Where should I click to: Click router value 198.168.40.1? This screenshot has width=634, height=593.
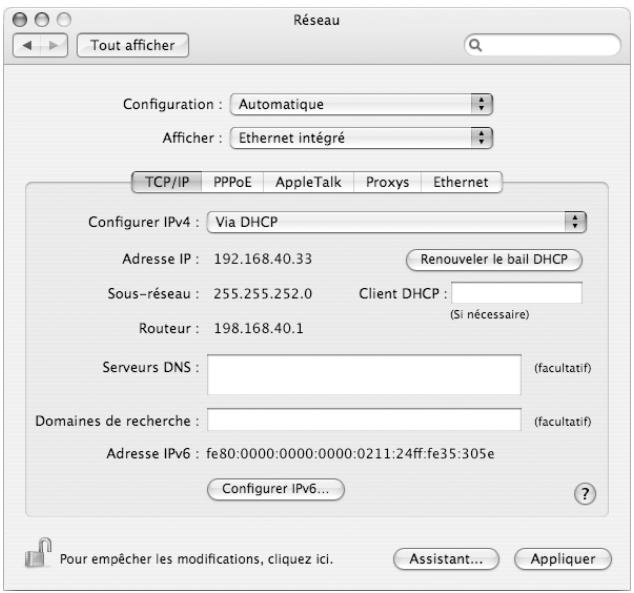click(x=258, y=328)
